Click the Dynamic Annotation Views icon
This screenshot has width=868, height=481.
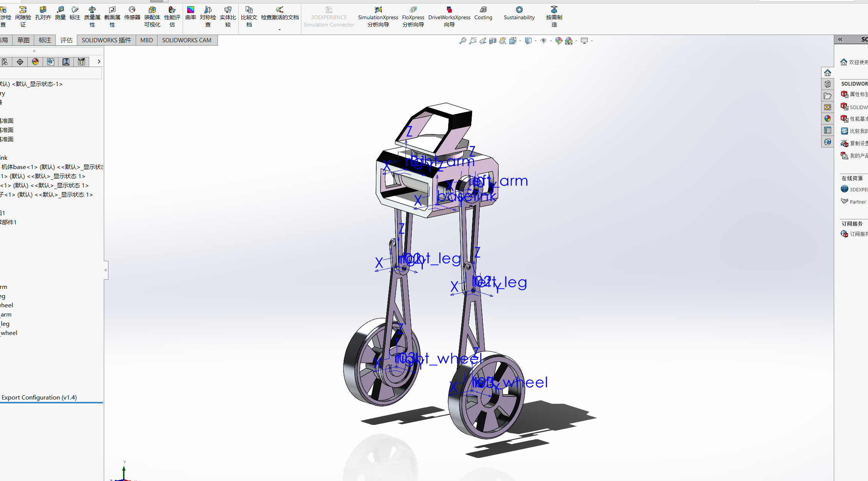503,40
